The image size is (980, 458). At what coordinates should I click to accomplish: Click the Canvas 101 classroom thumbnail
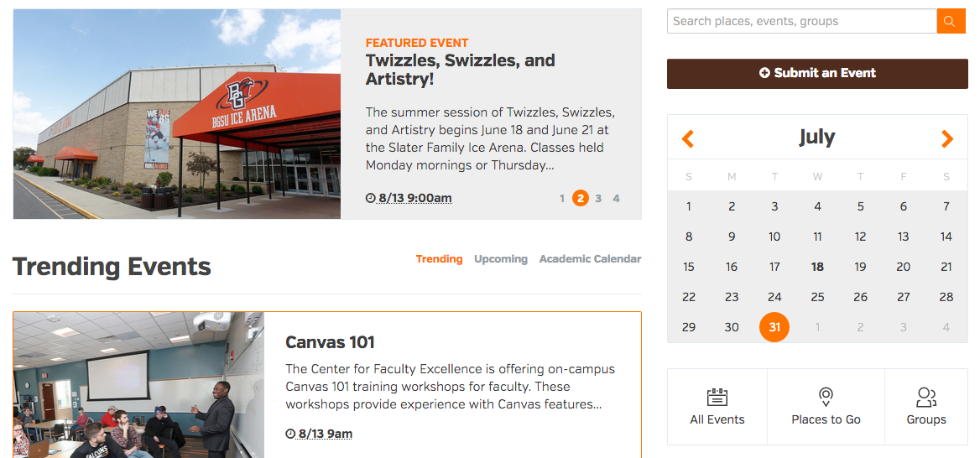[x=138, y=385]
